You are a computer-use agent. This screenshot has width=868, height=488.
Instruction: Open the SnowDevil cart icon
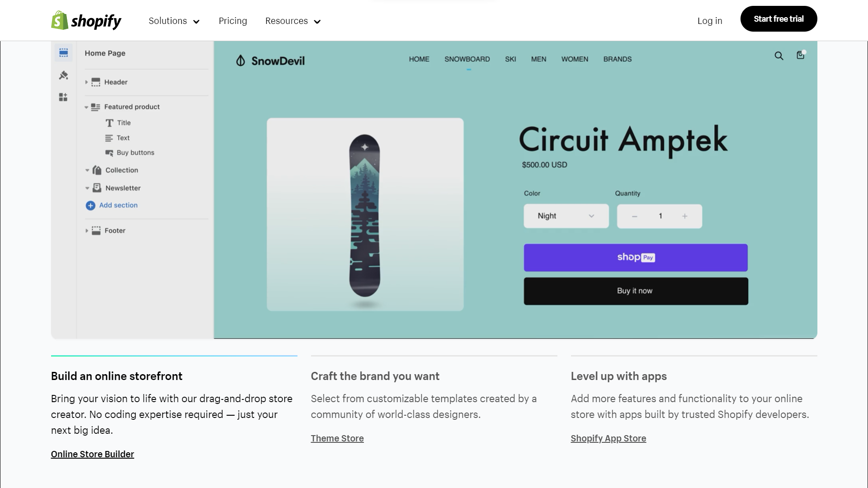click(801, 55)
